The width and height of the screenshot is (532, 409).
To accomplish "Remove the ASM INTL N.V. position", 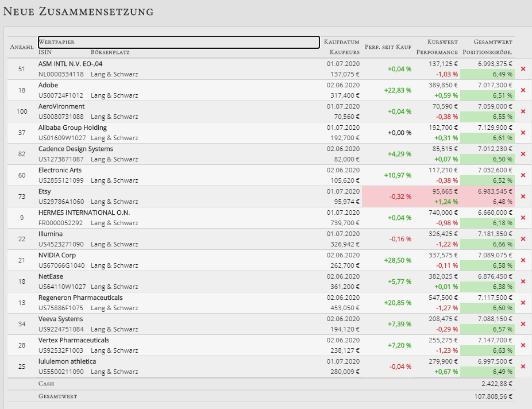I will [523, 69].
